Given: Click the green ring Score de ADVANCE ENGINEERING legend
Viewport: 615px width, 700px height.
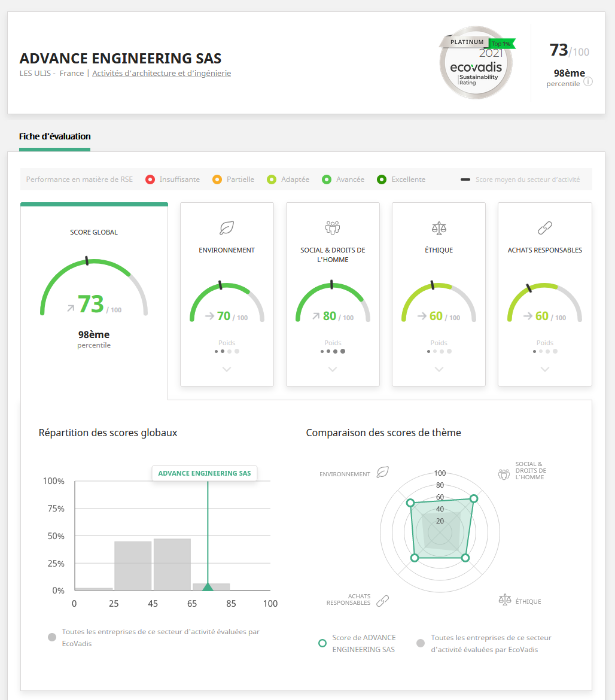Looking at the screenshot, I should pos(322,643).
